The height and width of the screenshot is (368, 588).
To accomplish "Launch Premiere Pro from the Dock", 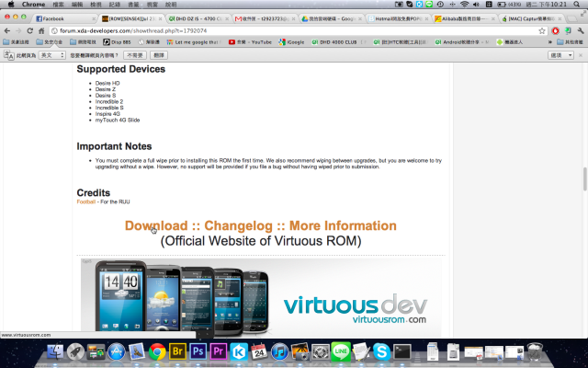I will pos(219,352).
